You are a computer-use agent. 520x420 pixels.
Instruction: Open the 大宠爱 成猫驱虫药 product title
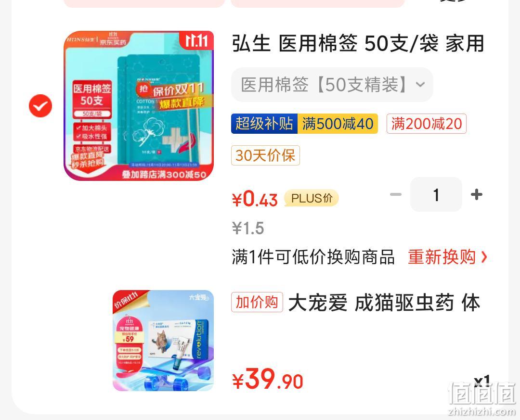coord(384,303)
